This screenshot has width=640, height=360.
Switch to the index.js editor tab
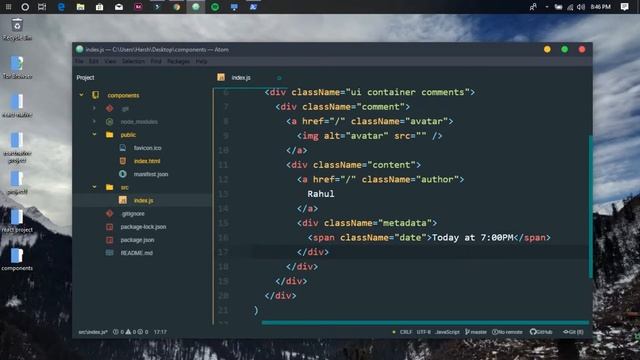point(241,78)
